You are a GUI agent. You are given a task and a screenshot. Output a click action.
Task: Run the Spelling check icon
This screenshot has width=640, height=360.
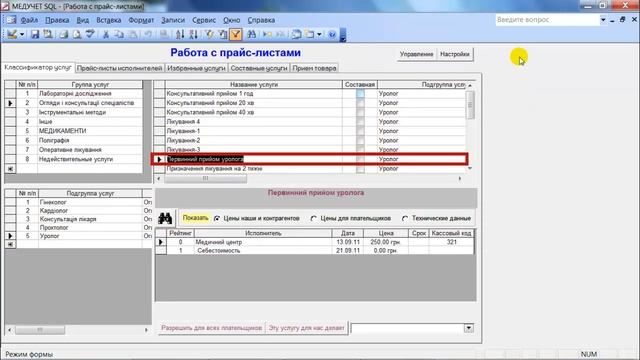[90, 35]
